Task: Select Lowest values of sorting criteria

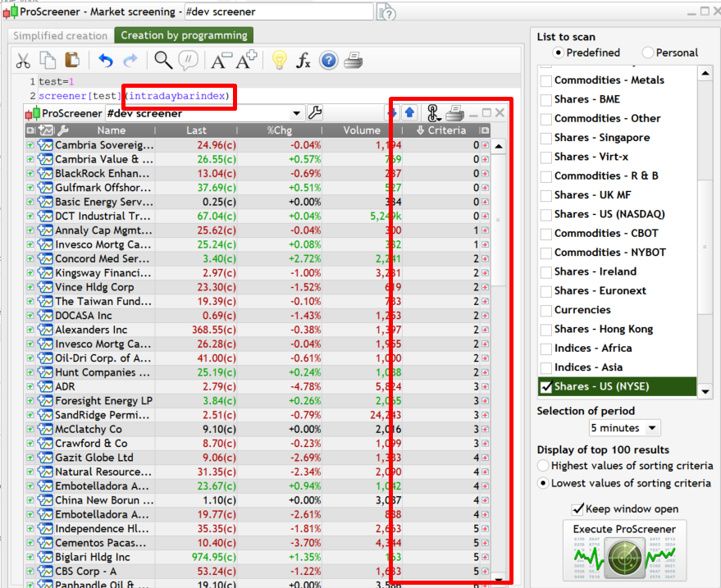Action: point(543,483)
